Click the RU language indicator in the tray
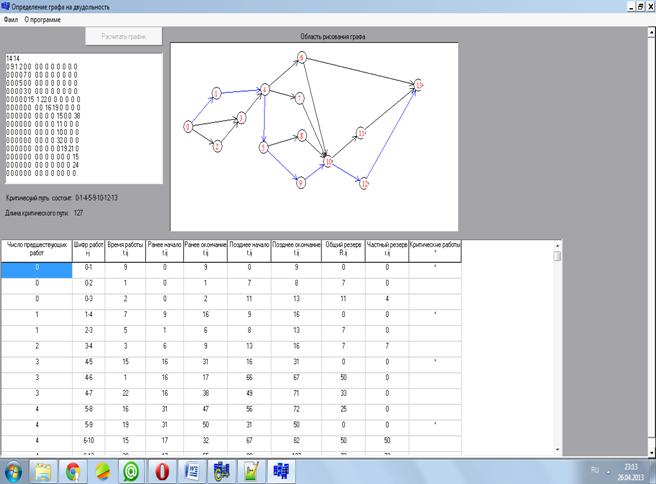 [594, 468]
